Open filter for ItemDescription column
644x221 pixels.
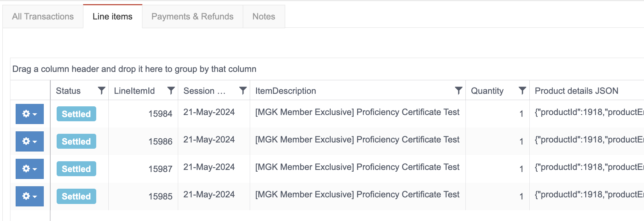(459, 91)
